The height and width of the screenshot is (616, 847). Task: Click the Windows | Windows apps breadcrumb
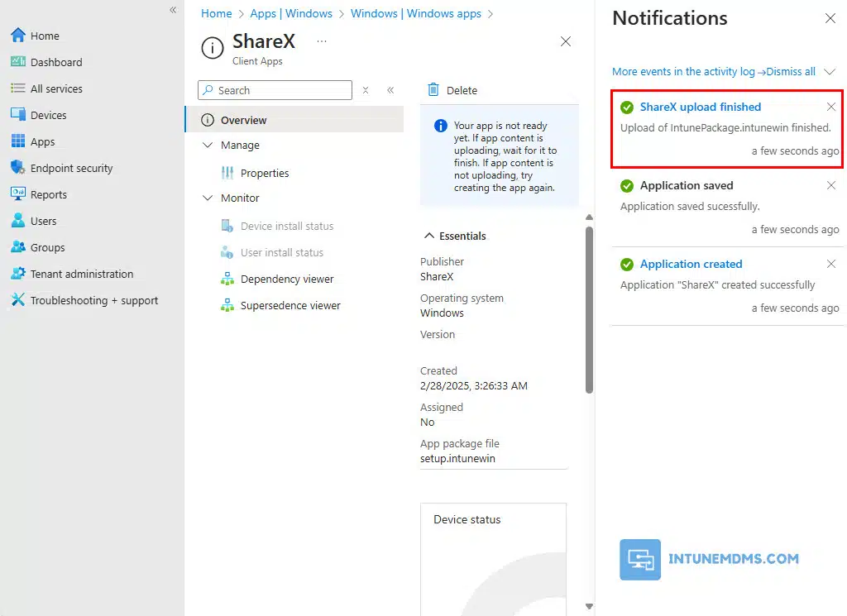coord(415,13)
